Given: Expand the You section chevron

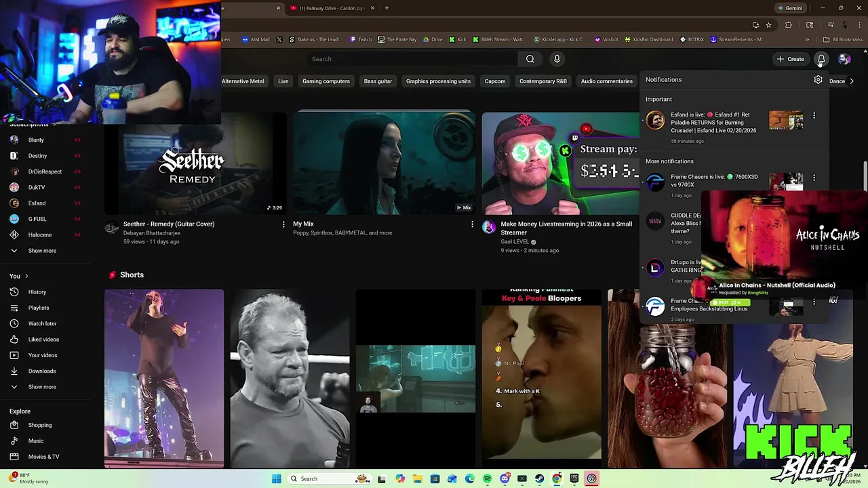Looking at the screenshot, I should (26, 276).
